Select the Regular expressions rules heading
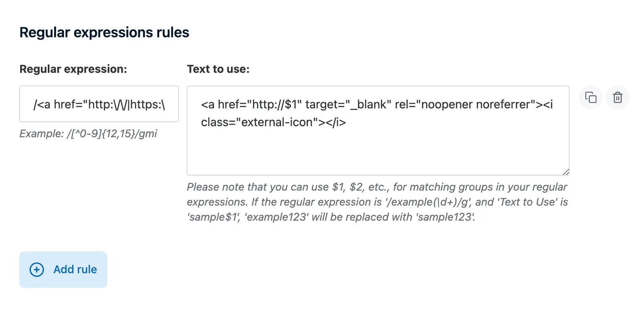Screen dimensions: 644x322 (x=104, y=32)
